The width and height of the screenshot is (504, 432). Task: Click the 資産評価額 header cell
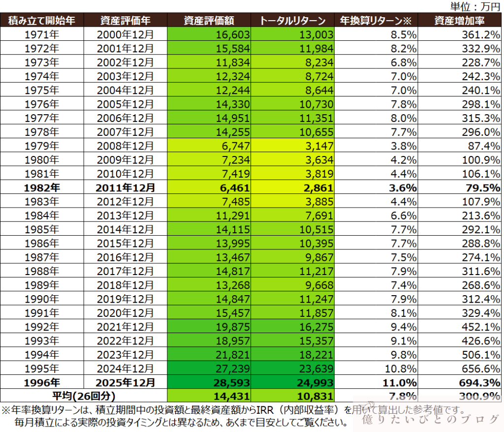pos(209,21)
